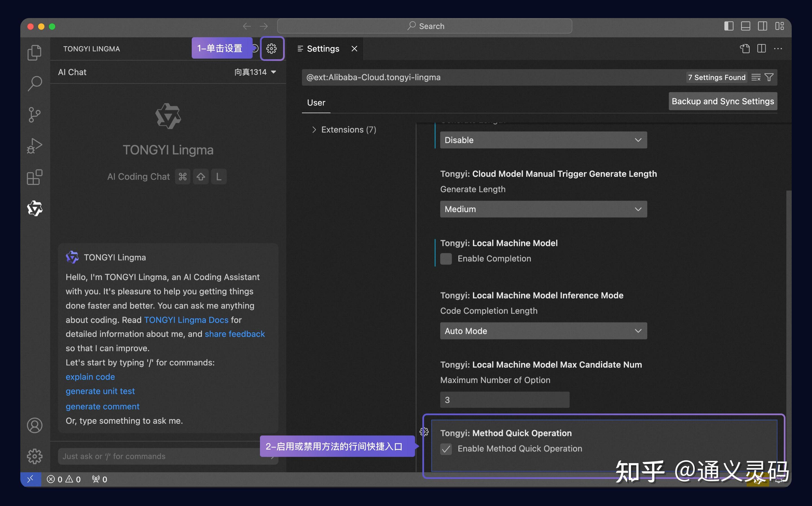Open the Source Control view
Screen dimensions: 812x506
(x=34, y=115)
